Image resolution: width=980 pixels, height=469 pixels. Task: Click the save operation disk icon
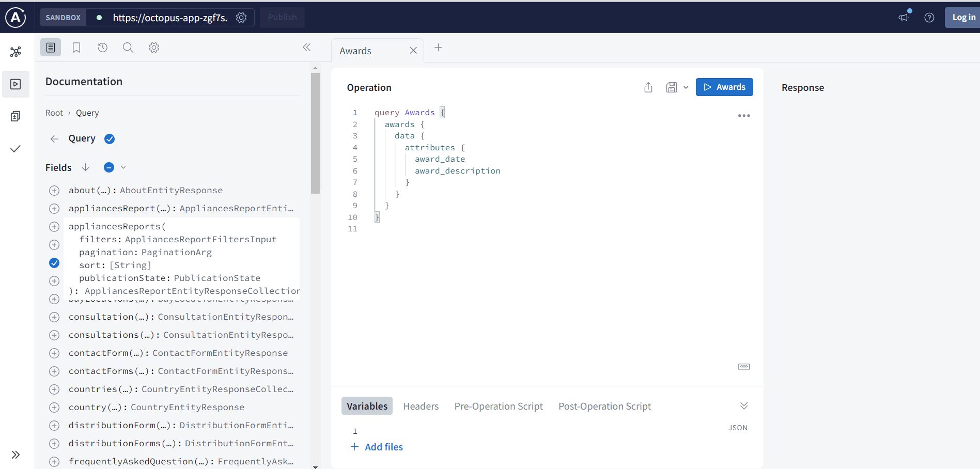671,87
